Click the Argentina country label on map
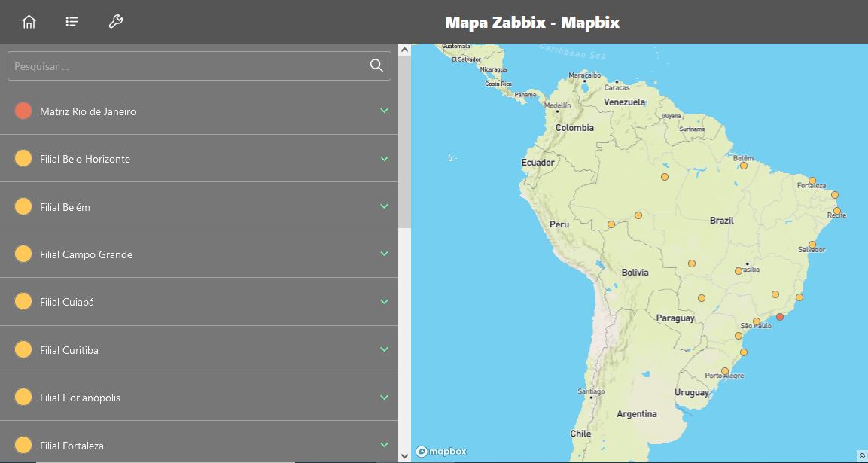Image resolution: width=868 pixels, height=463 pixels. point(637,414)
